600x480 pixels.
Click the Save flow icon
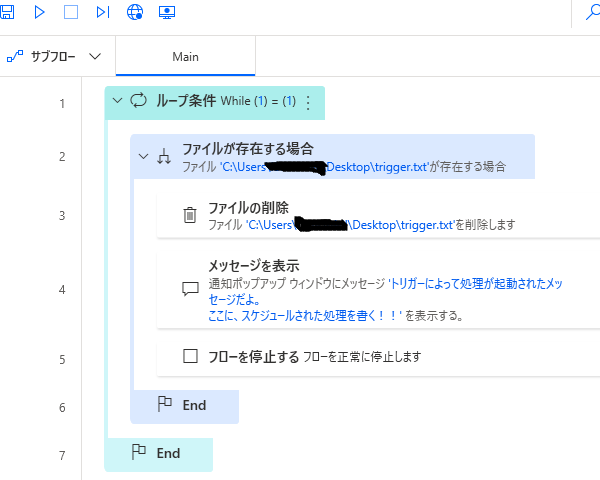pos(6,12)
